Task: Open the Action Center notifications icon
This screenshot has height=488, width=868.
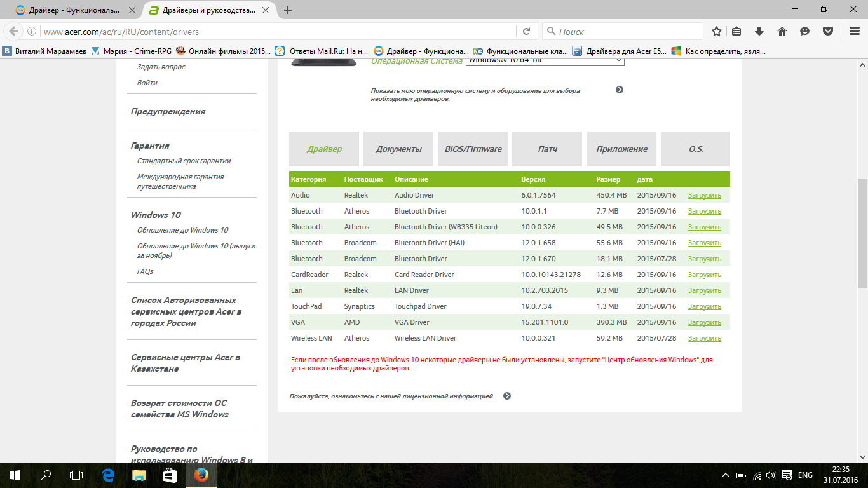Action: [787, 475]
